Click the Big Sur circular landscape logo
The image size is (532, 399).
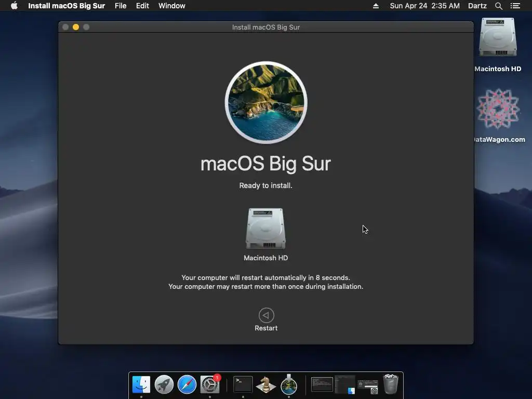266,102
